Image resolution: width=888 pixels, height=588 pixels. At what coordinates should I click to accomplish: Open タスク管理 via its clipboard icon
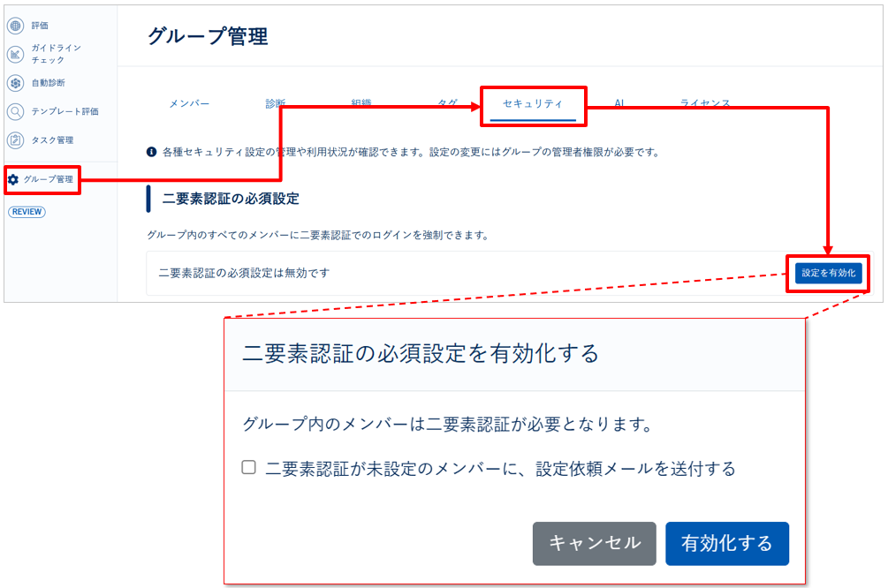[x=15, y=140]
